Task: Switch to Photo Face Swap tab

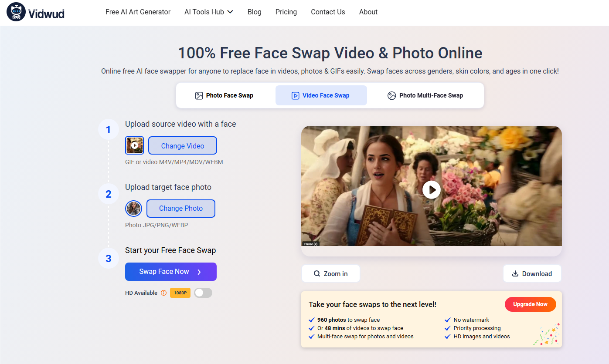Action: pos(224,95)
